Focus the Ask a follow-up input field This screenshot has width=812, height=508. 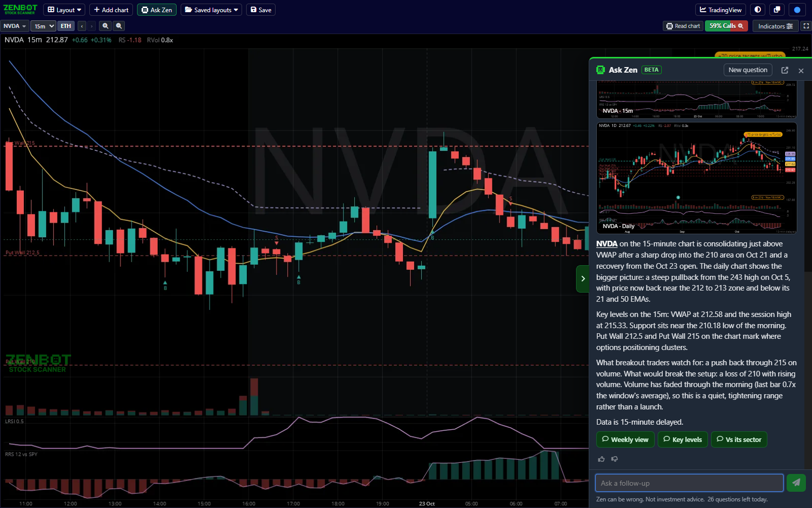[x=689, y=483]
